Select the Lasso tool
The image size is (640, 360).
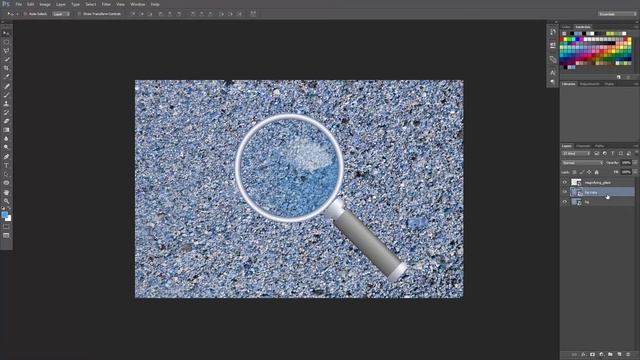tap(6, 51)
